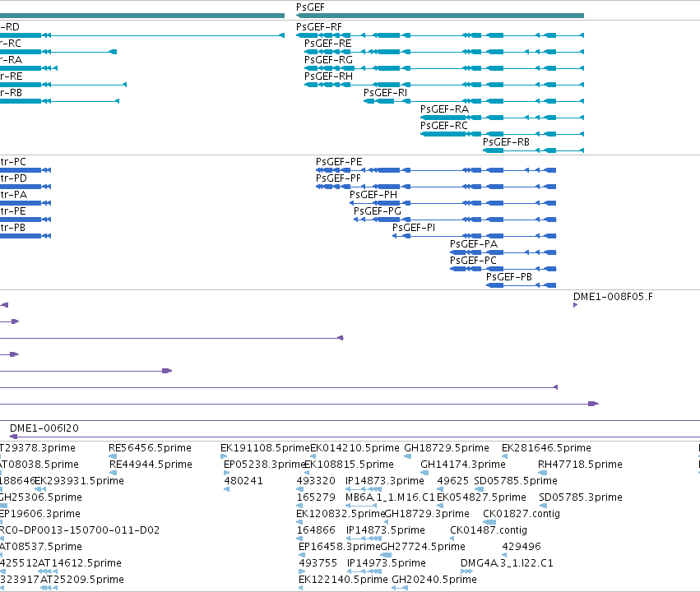700x592 pixels.
Task: Click the EK281646.5prime EST label
Action: (546, 448)
